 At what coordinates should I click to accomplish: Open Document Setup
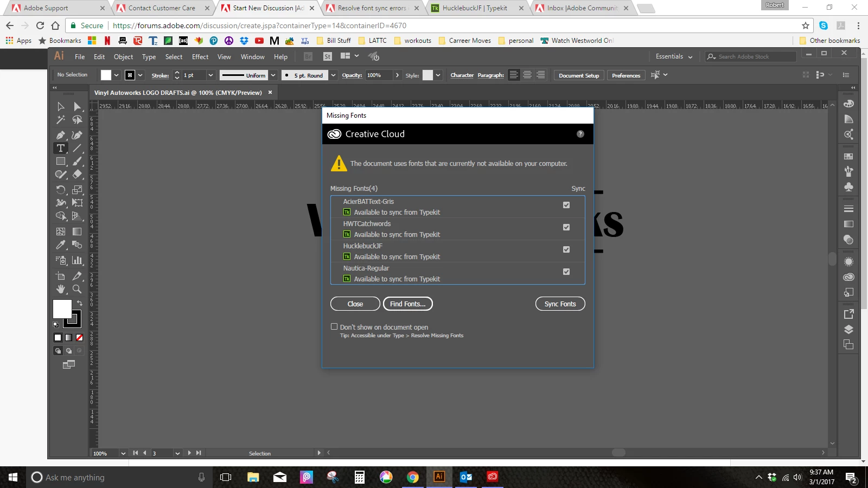click(579, 75)
